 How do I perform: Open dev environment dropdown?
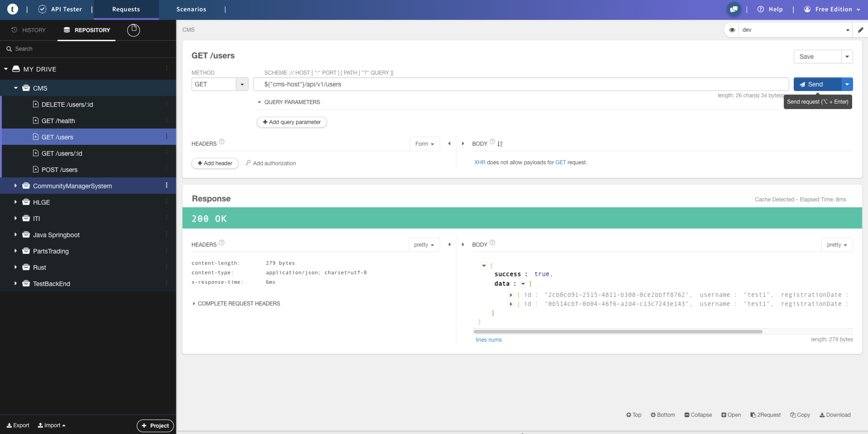point(795,30)
